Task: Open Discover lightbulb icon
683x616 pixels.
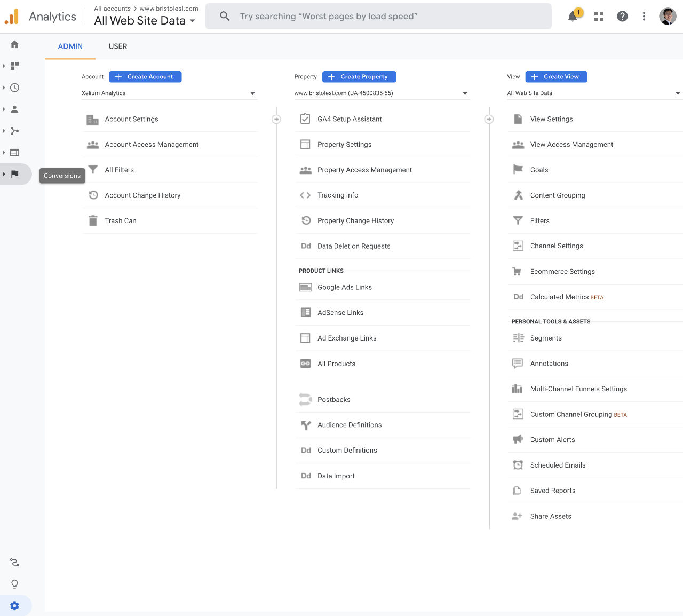Action: click(x=14, y=584)
